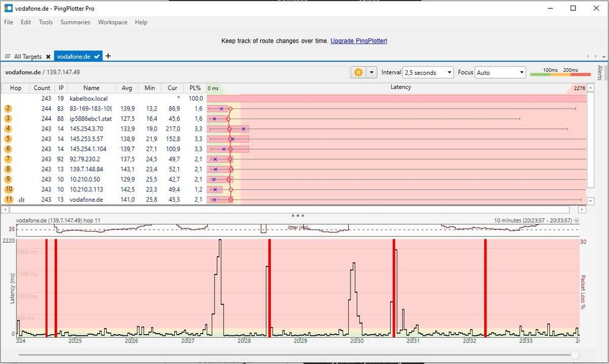Add a new target tab with plus icon
This screenshot has height=364, width=609.
coord(108,56)
